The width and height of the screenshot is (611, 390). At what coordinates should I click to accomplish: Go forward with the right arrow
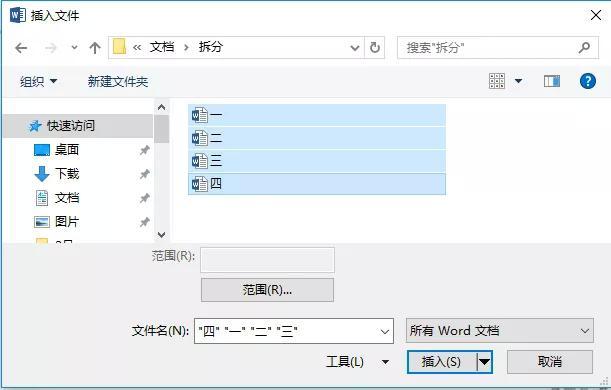coord(51,48)
